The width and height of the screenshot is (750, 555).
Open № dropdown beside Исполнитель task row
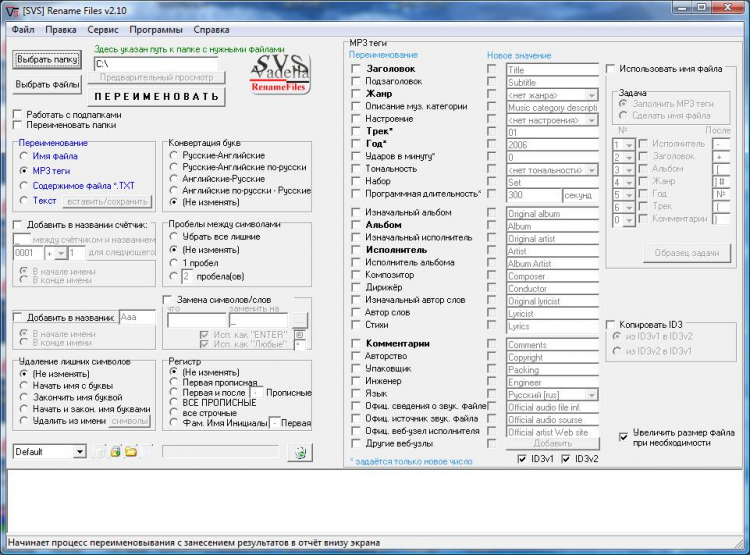629,144
